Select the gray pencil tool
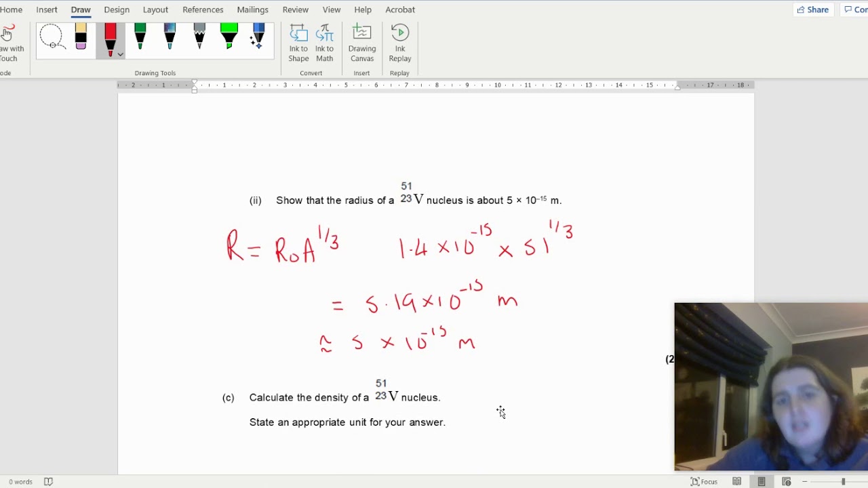This screenshot has width=868, height=488. [199, 37]
